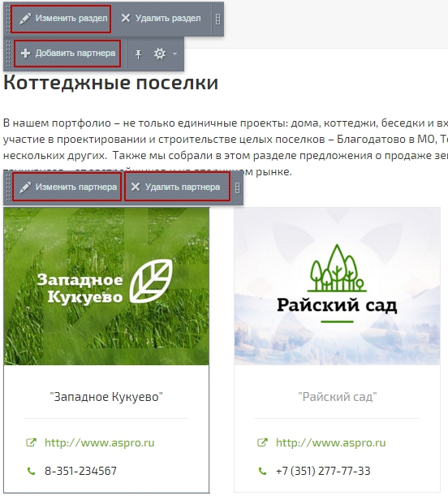The height and width of the screenshot is (500, 448).
Task: Toggle the pin icon in partner toolbar
Action: pyautogui.click(x=138, y=54)
